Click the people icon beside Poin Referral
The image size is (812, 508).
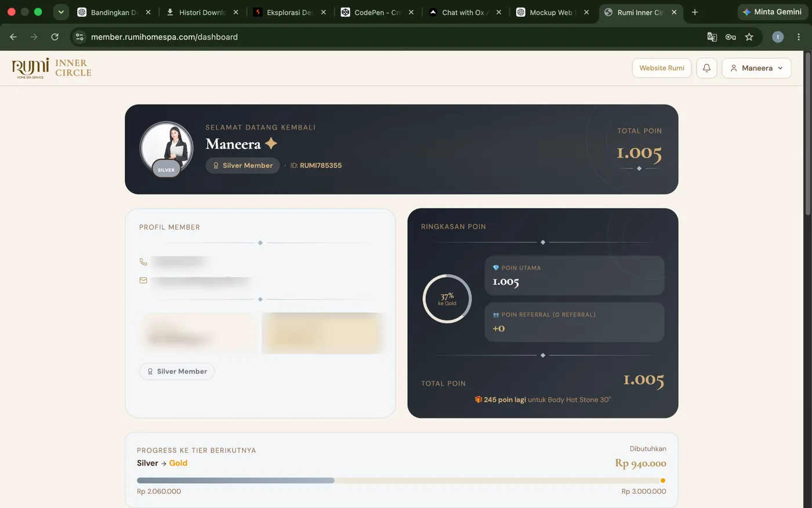pos(496,315)
